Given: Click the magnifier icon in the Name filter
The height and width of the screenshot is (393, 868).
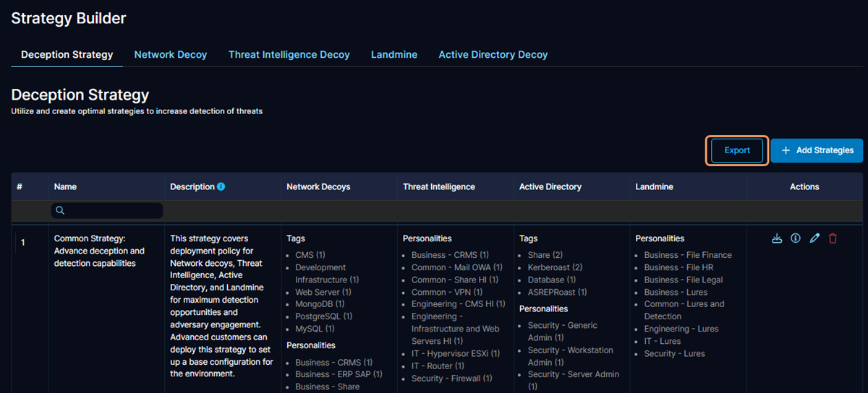Looking at the screenshot, I should (x=60, y=210).
